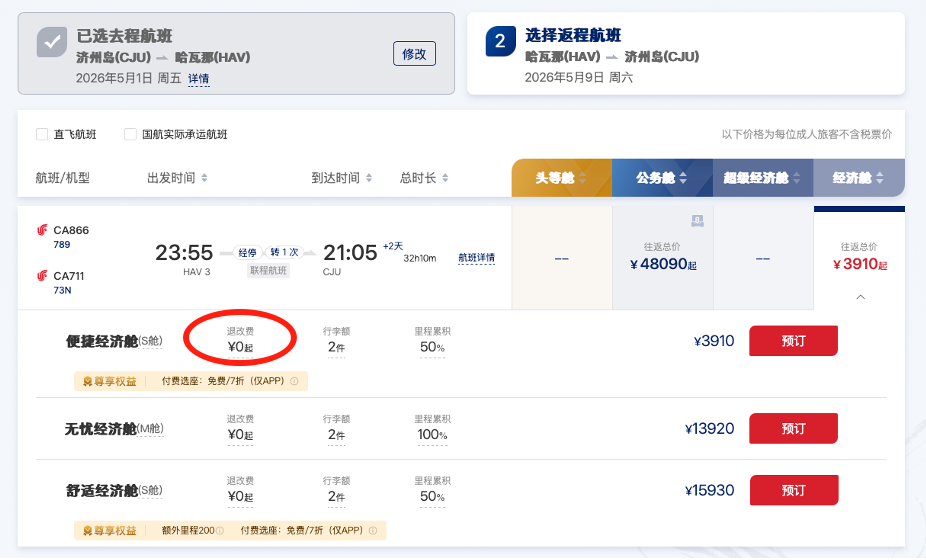Click flight number CA711
Screen dimensions: 926x560
click(x=69, y=276)
